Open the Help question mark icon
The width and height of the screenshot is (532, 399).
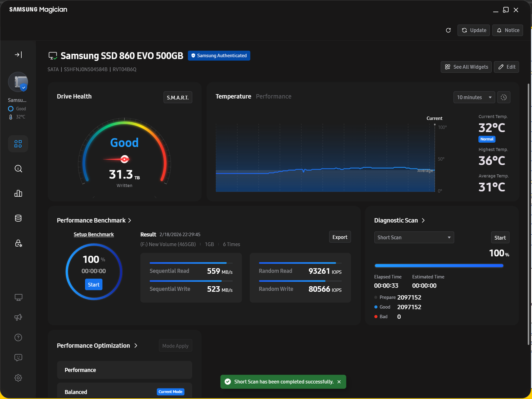(18, 337)
